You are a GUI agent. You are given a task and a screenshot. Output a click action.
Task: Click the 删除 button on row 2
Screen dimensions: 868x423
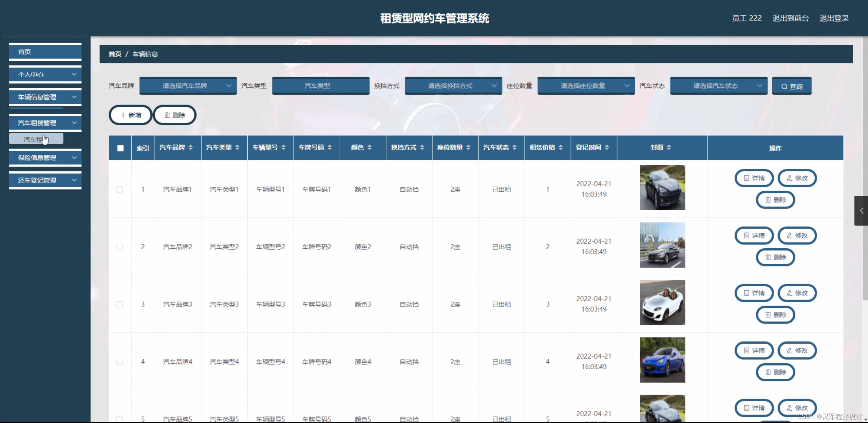point(775,257)
